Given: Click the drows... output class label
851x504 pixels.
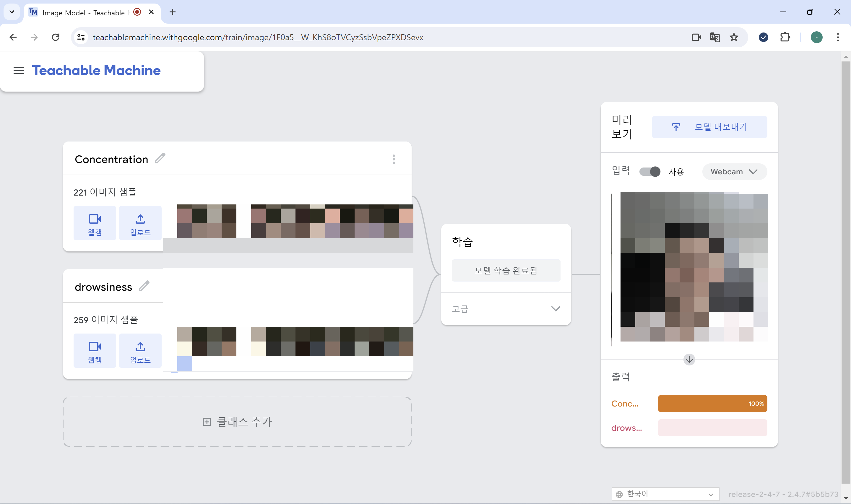Looking at the screenshot, I should pos(626,428).
